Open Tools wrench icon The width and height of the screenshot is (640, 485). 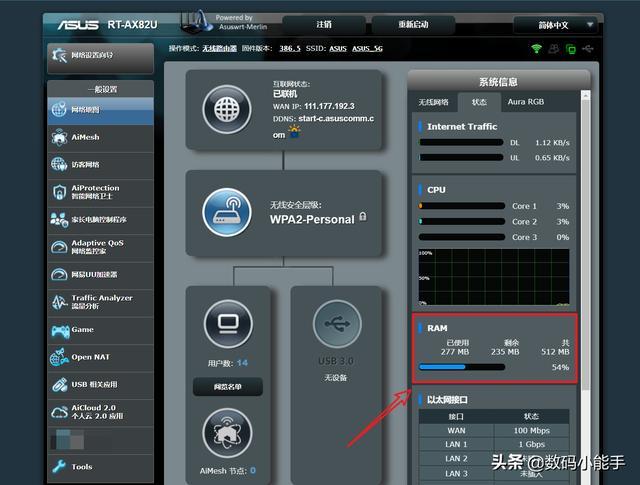[x=59, y=466]
